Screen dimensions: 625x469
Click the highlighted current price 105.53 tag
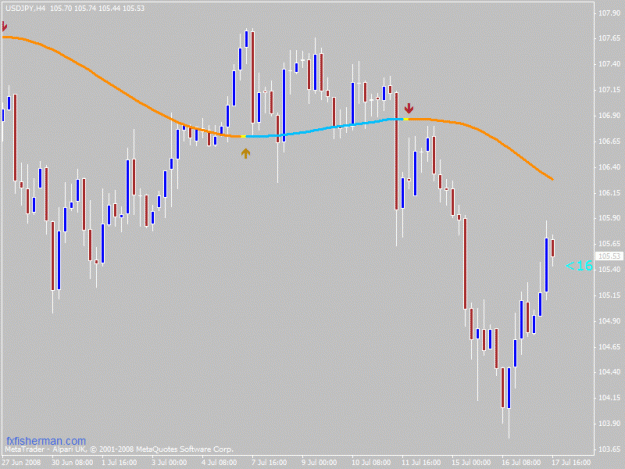coord(609,256)
